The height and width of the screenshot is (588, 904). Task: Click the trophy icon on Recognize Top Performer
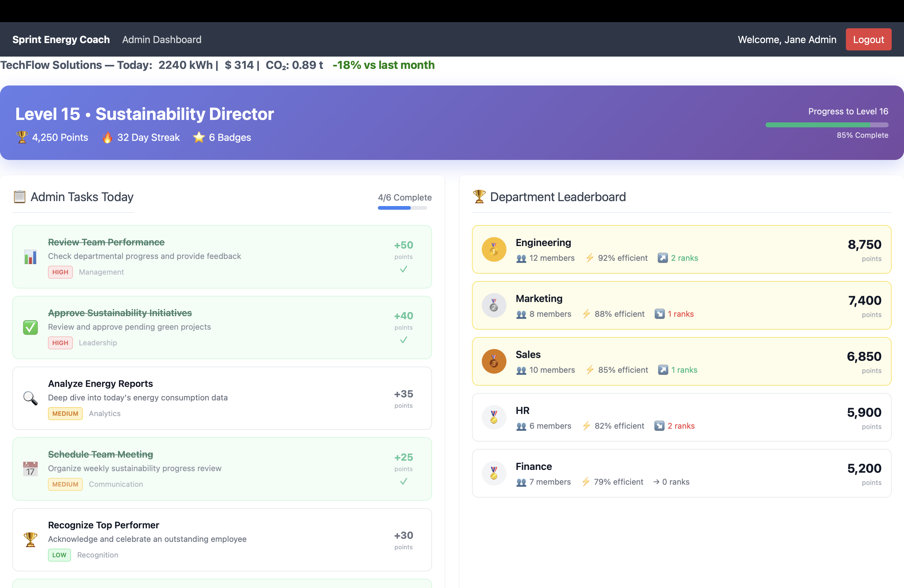(x=30, y=539)
